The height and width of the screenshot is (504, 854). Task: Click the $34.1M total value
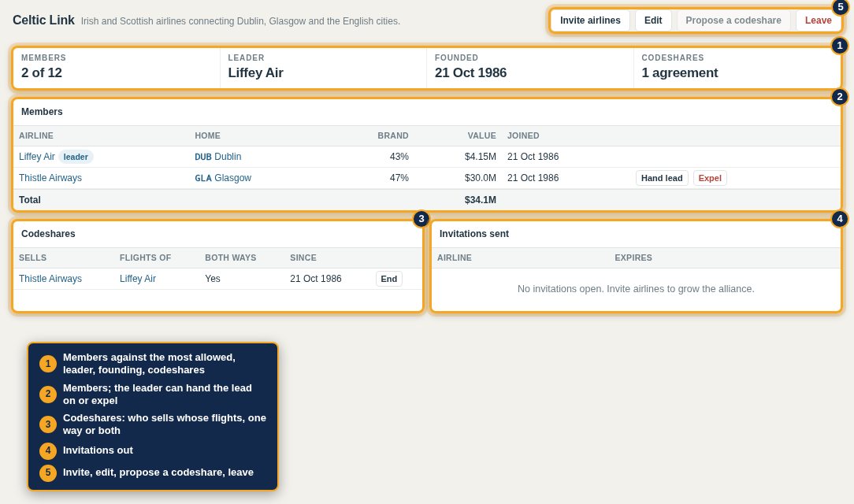coord(481,200)
